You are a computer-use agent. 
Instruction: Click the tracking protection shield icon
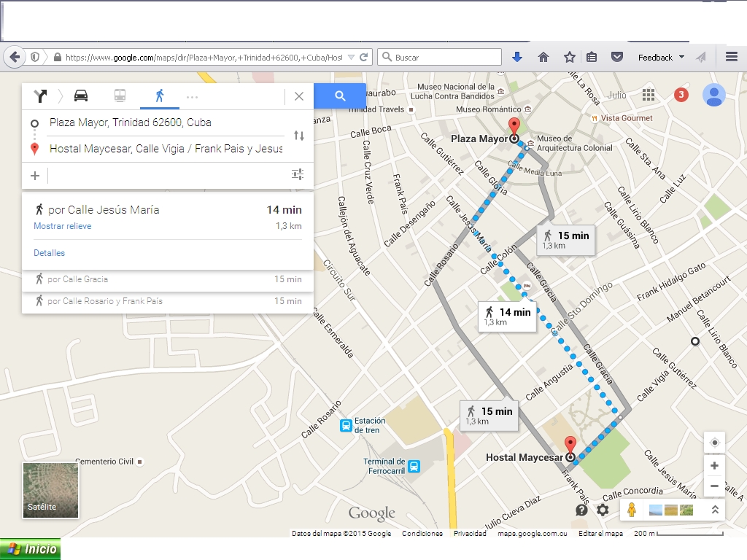pos(35,57)
